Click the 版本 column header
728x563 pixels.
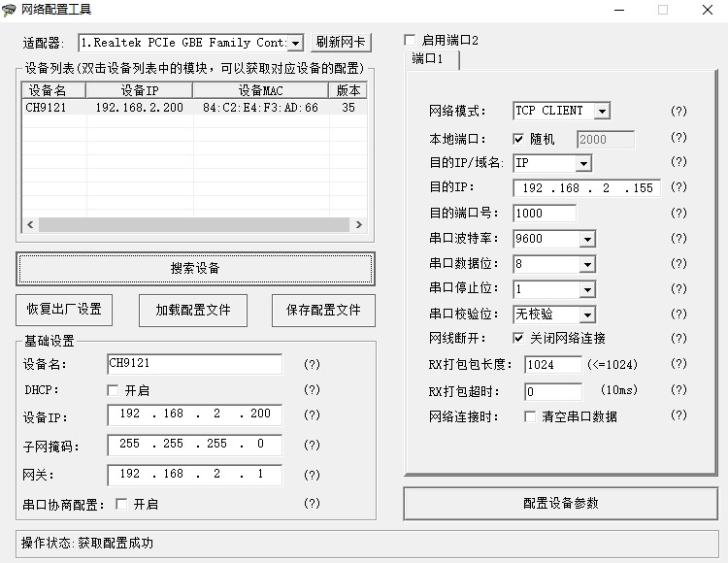[347, 90]
